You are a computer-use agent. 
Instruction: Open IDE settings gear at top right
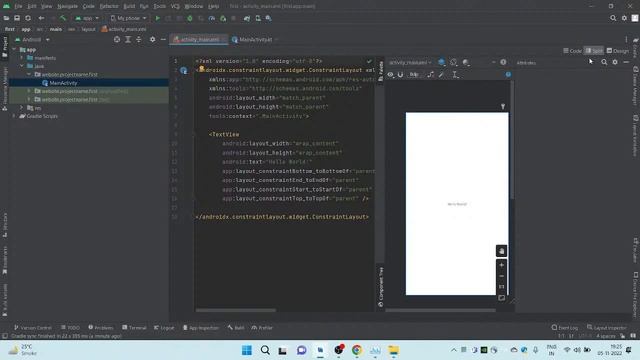(624, 18)
